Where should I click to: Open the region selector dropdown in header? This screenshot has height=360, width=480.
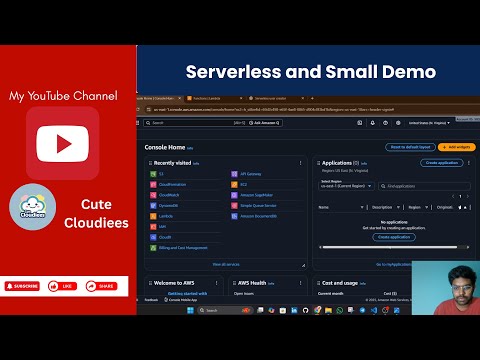point(429,123)
